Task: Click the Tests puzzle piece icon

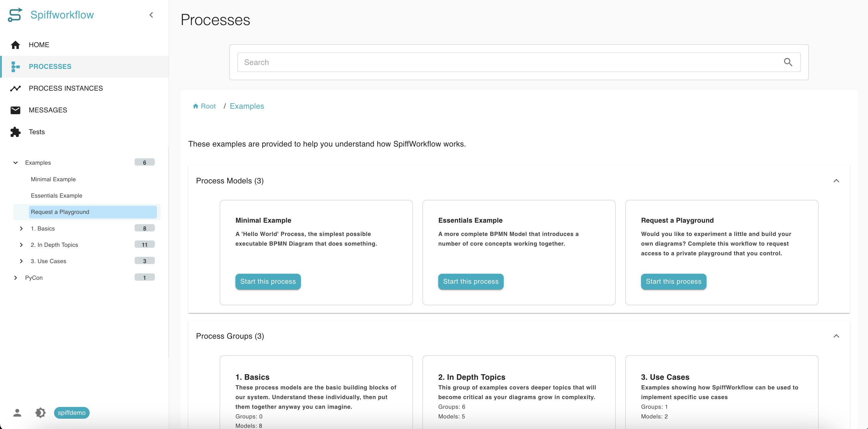Action: 15,132
